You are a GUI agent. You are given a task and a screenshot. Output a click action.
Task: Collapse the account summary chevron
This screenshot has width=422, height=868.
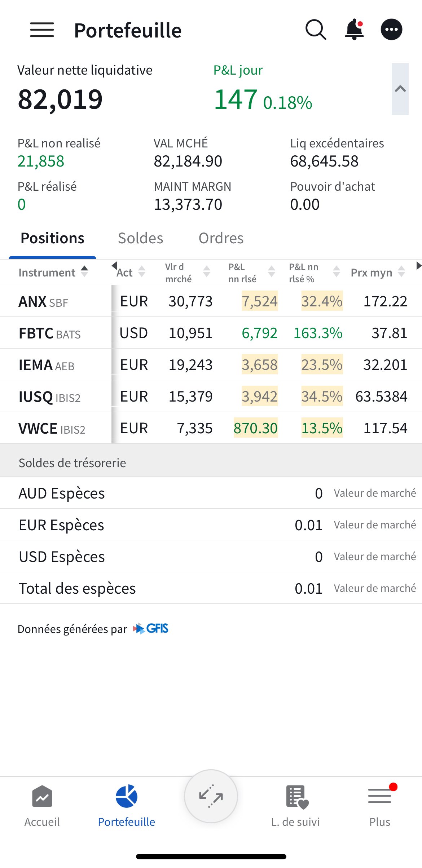(400, 89)
